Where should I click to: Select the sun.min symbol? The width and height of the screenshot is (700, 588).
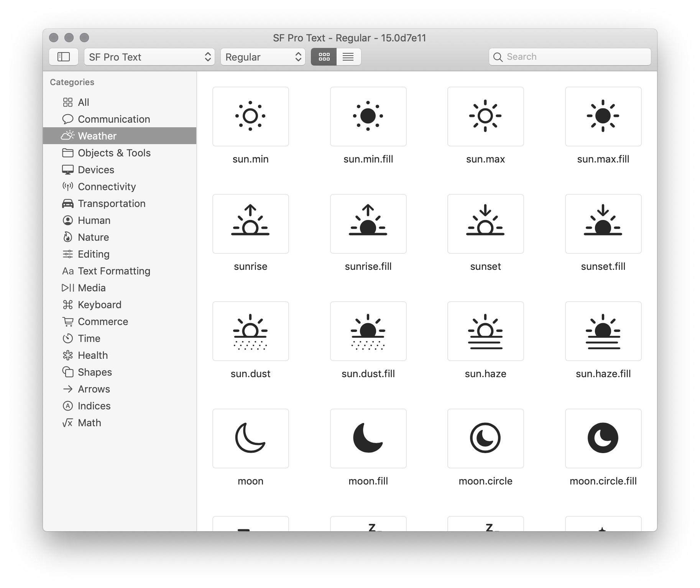tap(250, 116)
